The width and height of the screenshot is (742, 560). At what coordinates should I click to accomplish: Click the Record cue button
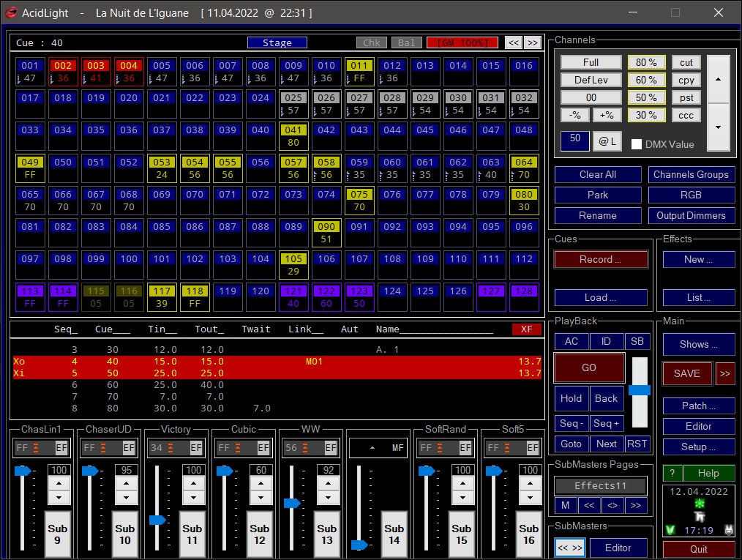coord(600,259)
